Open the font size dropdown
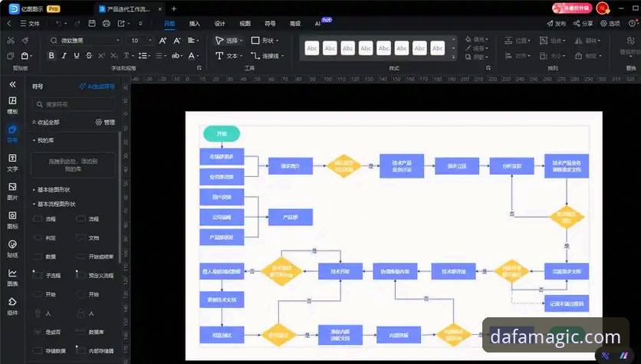Viewport: 641px width, 364px height. (x=140, y=41)
